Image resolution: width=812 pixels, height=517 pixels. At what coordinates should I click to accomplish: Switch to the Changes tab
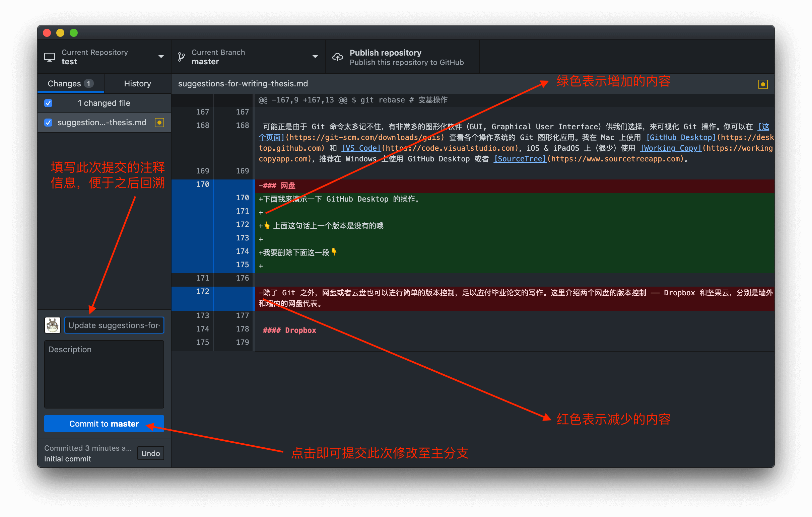[x=70, y=84]
